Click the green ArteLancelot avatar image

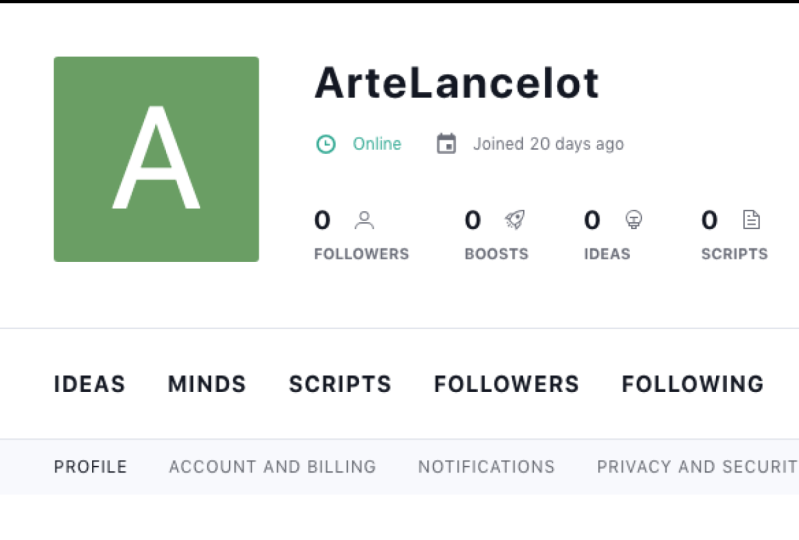[x=156, y=159]
